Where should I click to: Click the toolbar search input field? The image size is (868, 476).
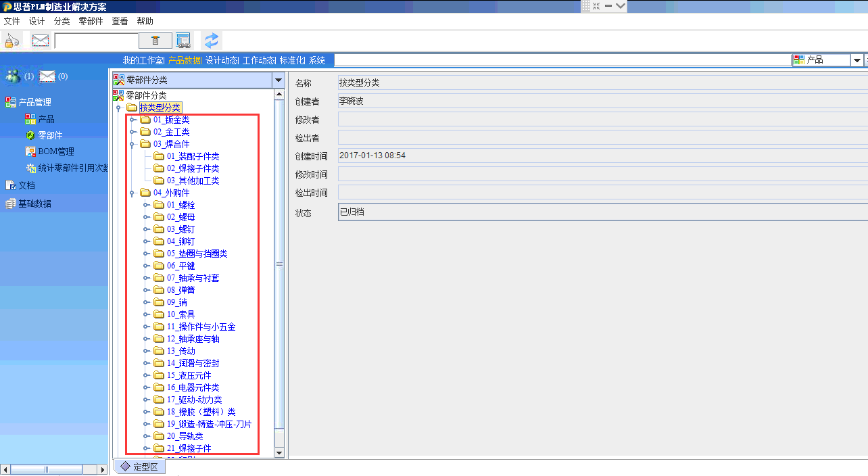click(96, 41)
